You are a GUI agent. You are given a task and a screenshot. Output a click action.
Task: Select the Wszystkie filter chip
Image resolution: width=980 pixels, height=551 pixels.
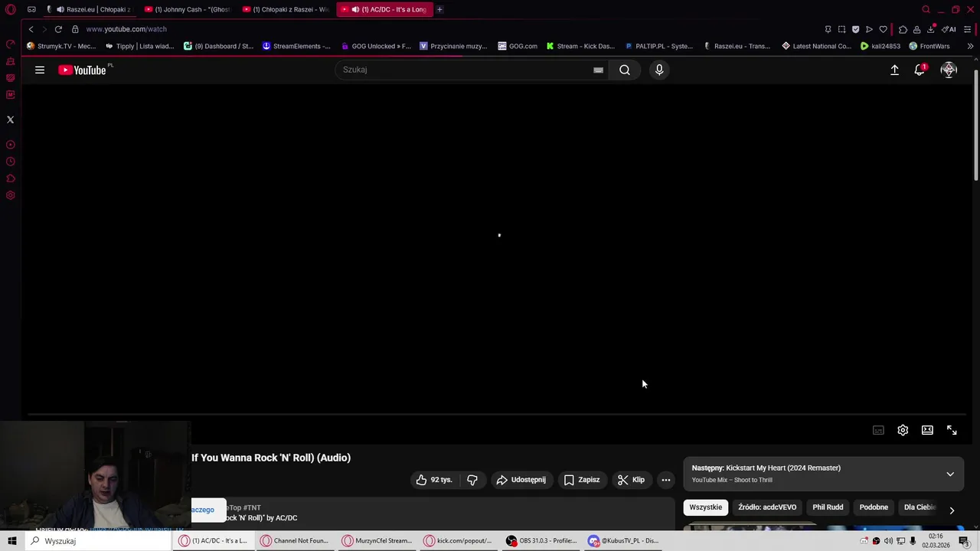point(705,507)
